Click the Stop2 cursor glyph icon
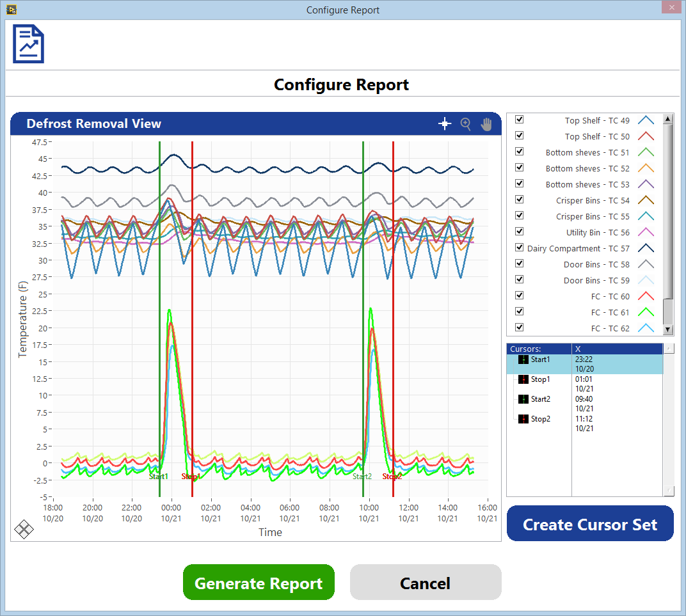This screenshot has width=686, height=616. [x=523, y=419]
